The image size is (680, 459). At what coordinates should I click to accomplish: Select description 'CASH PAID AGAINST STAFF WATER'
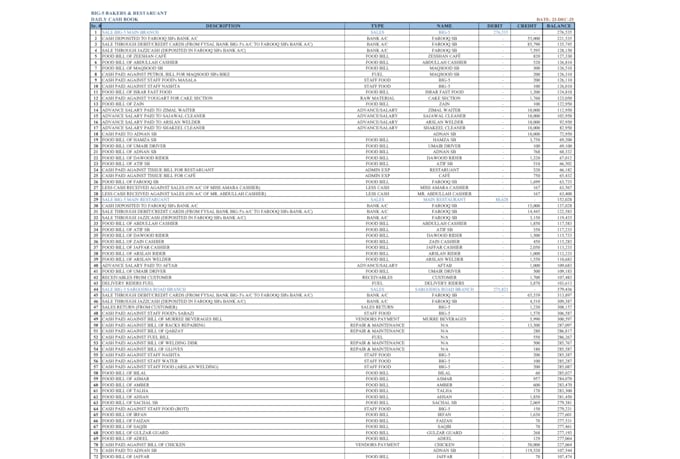140,361
